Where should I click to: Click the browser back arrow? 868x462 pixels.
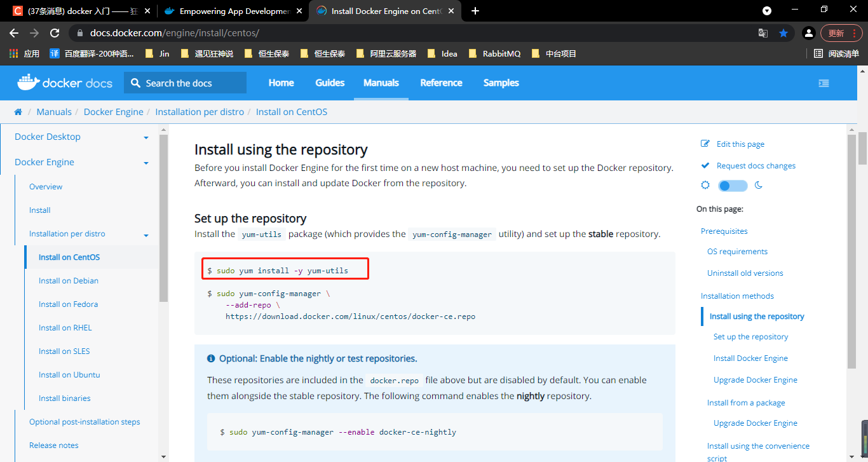tap(14, 33)
